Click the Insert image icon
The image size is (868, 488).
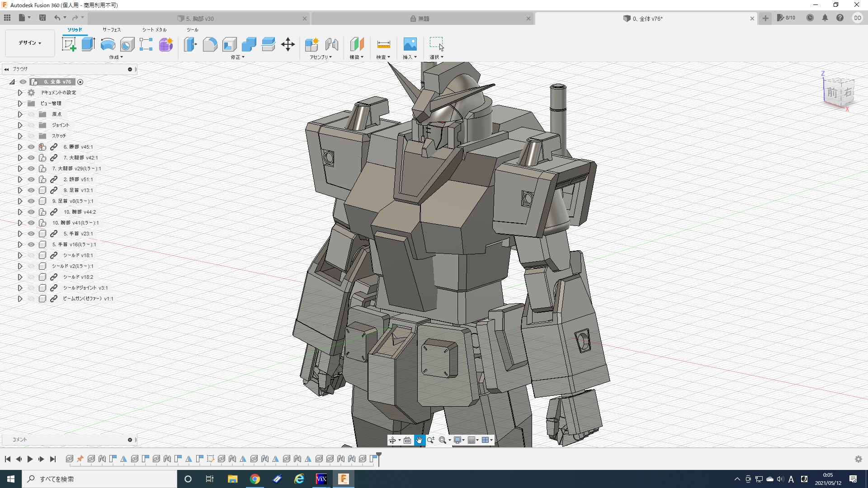click(410, 44)
